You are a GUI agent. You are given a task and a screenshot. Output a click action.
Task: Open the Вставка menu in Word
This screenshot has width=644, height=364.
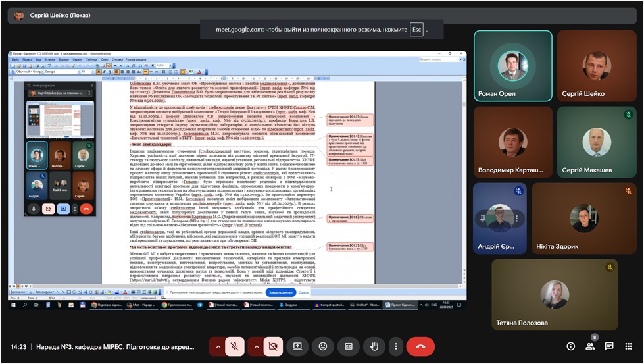(x=49, y=59)
